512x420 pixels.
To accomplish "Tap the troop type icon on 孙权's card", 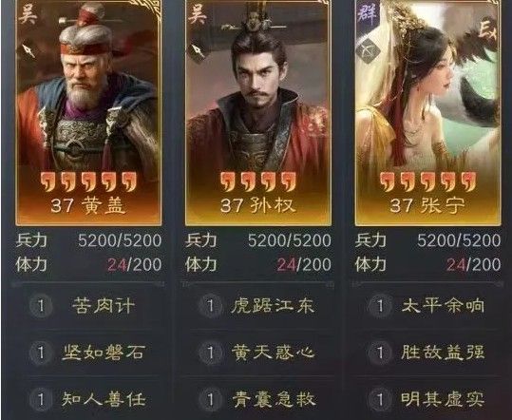I will (199, 50).
